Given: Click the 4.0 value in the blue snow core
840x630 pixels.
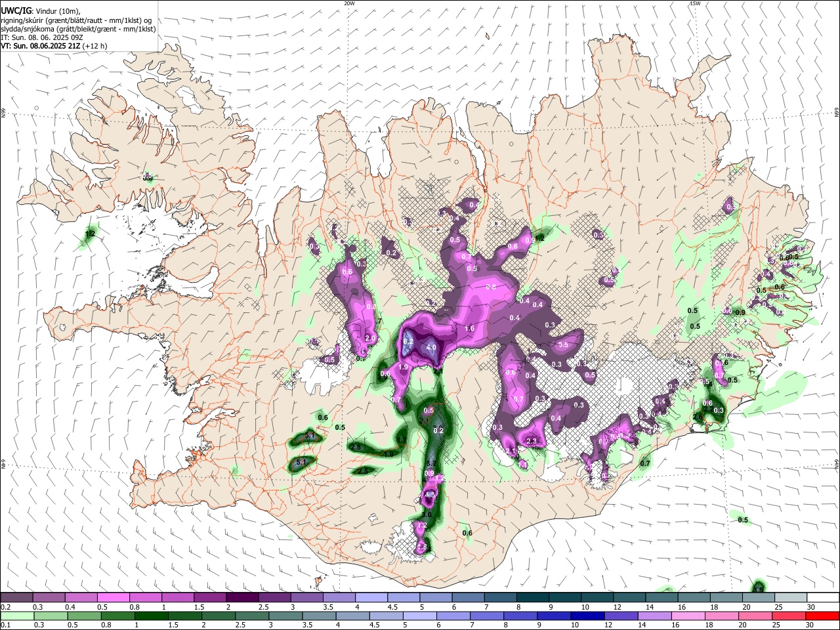Looking at the screenshot, I should click(431, 347).
